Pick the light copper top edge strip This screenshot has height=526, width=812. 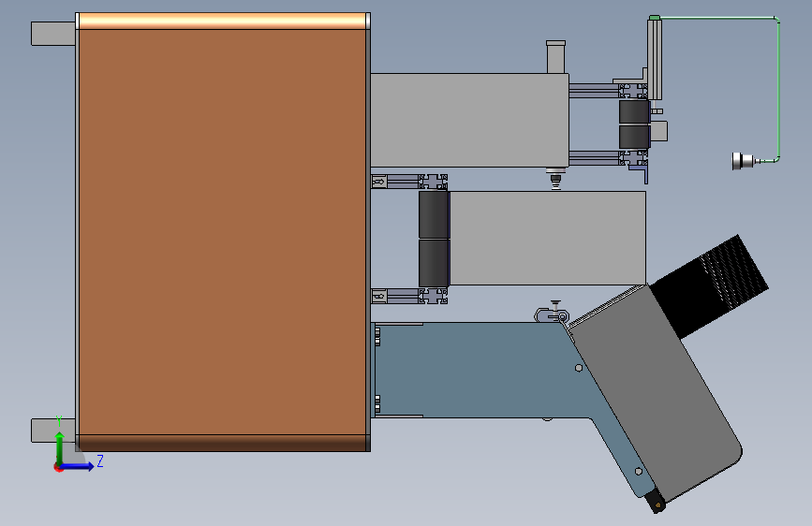pyautogui.click(x=223, y=22)
